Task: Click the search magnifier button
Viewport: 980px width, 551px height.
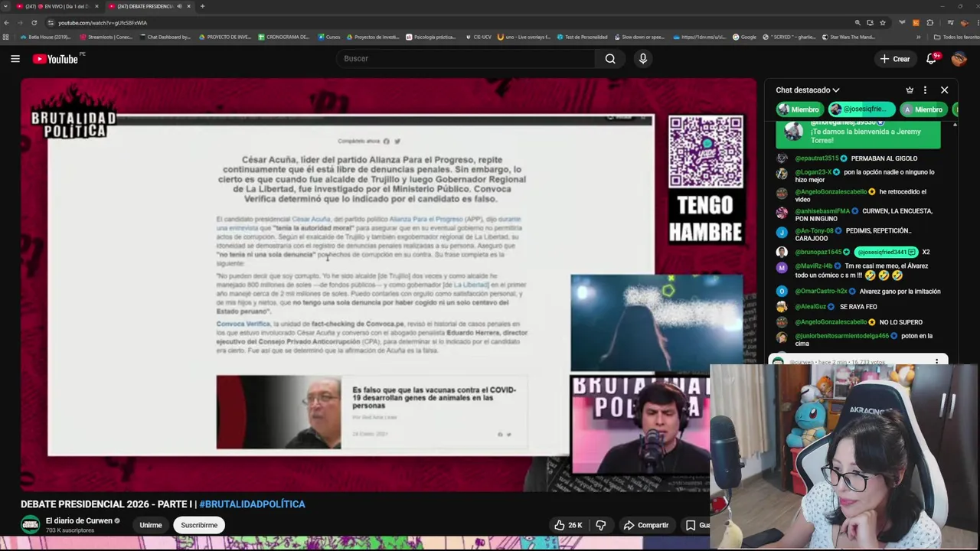Action: 610,59
